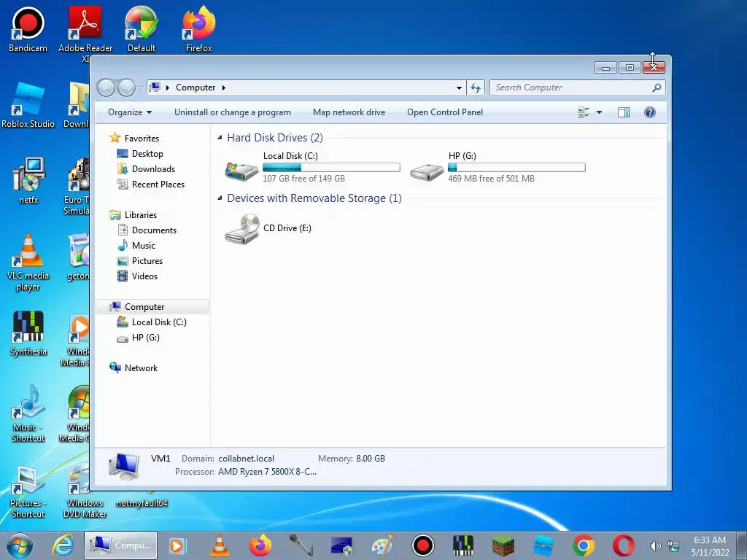This screenshot has height=560, width=747.
Task: Click the arrow before Computer in address bar
Action: tap(168, 87)
